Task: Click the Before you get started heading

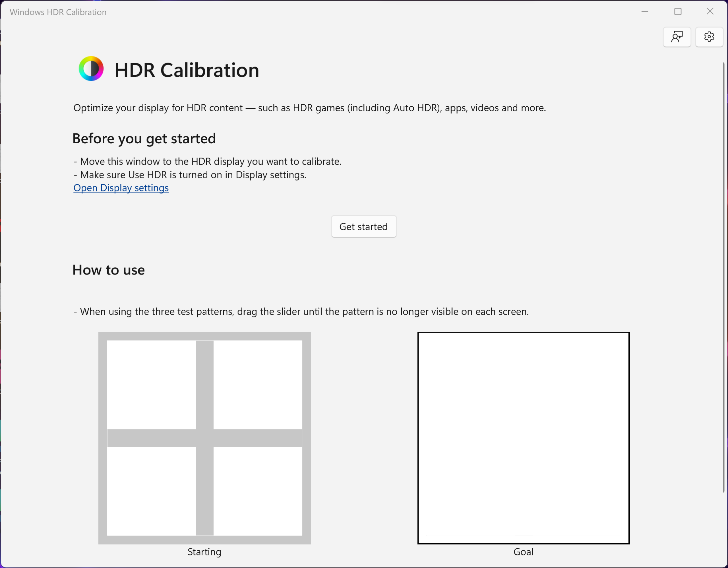Action: tap(144, 138)
